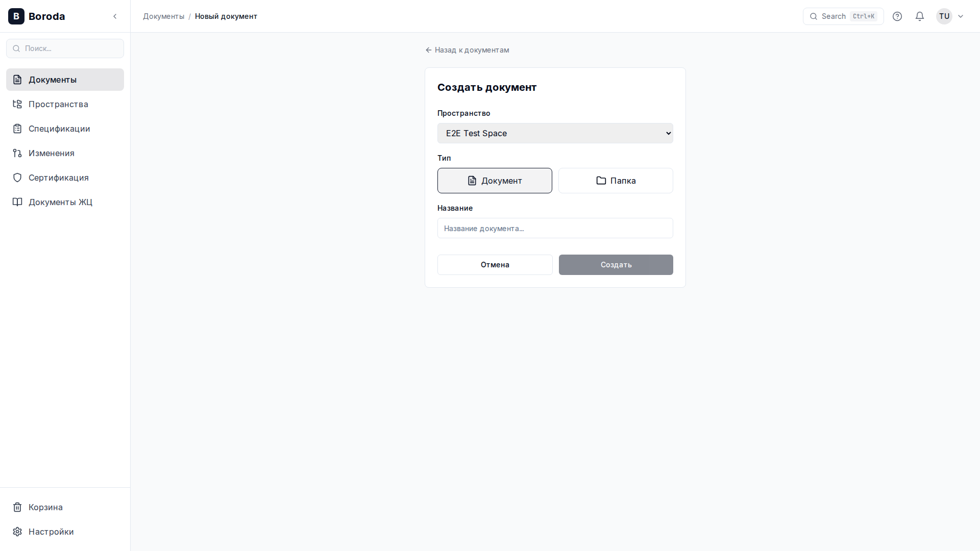The width and height of the screenshot is (980, 551).
Task: Open the Документы section icon
Action: tap(17, 80)
